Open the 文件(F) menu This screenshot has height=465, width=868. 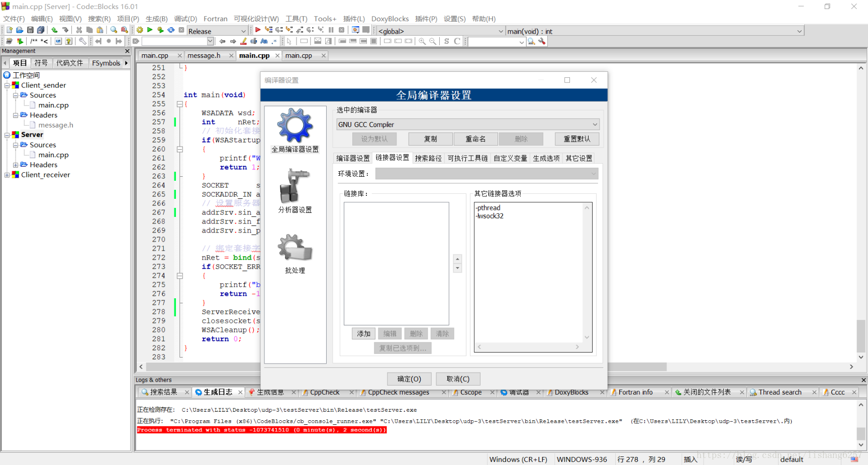14,19
